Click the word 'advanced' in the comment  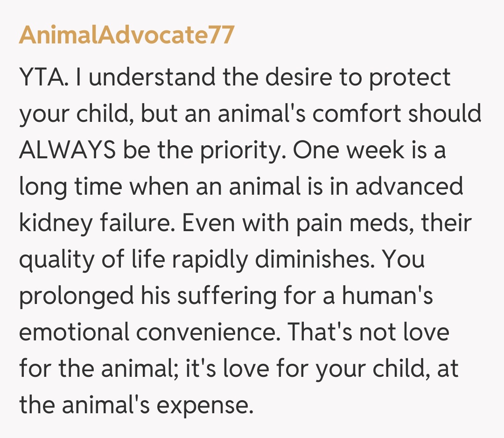click(409, 187)
